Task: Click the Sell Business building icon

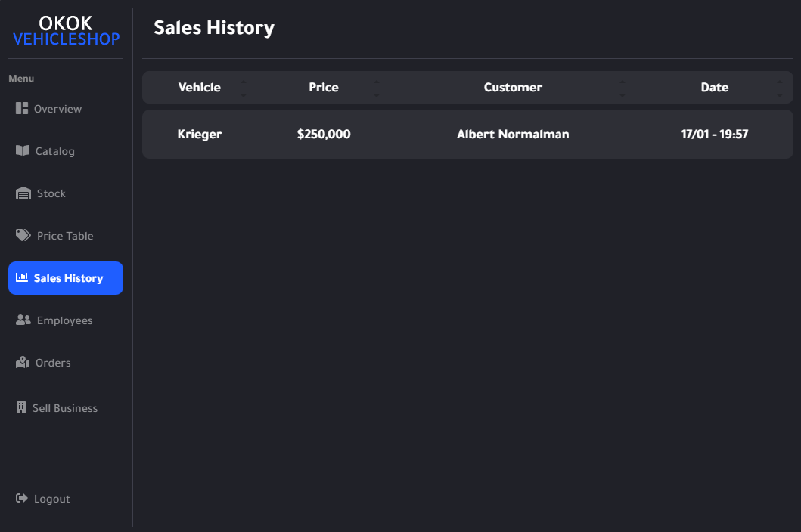Action: point(21,408)
